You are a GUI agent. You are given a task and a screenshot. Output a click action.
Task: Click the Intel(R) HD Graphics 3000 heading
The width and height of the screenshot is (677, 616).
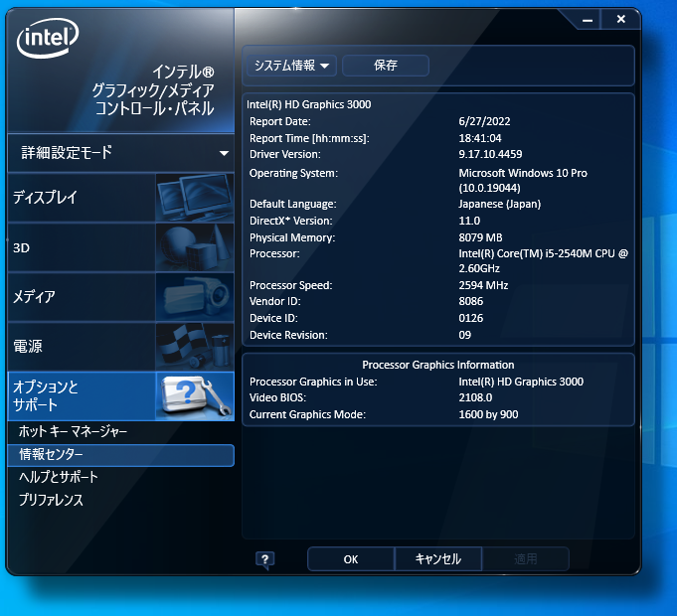pyautogui.click(x=309, y=105)
